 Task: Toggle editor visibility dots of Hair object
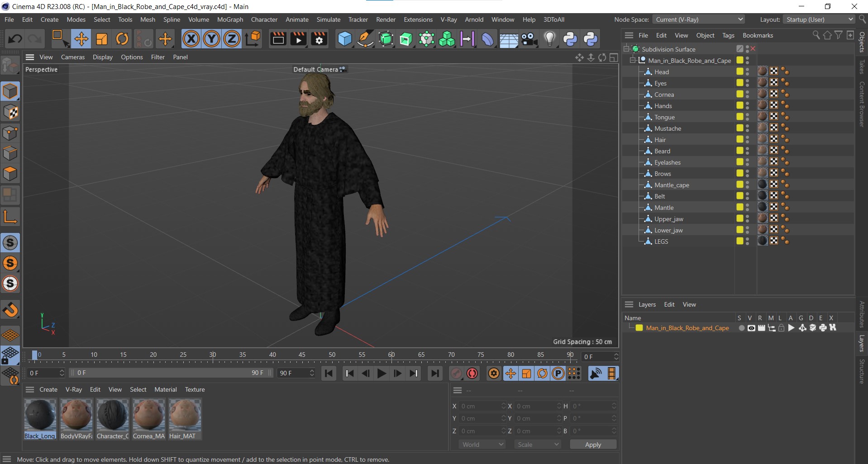747,140
